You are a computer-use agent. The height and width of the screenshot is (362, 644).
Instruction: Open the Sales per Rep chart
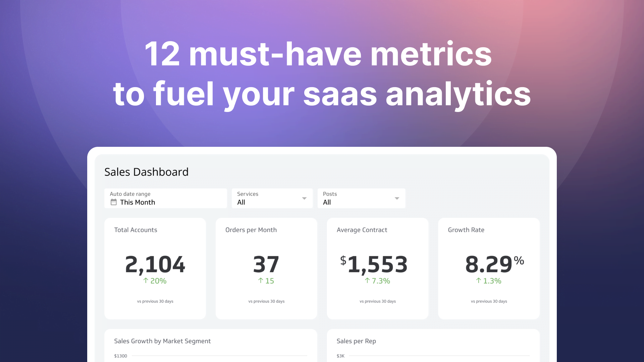coord(356,341)
